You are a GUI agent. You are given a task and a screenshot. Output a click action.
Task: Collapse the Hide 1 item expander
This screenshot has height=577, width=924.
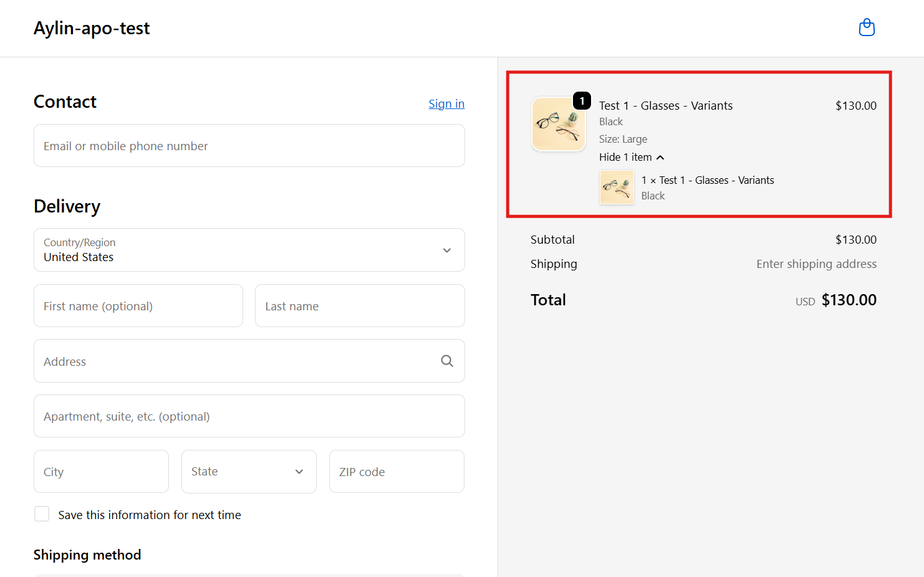click(625, 158)
